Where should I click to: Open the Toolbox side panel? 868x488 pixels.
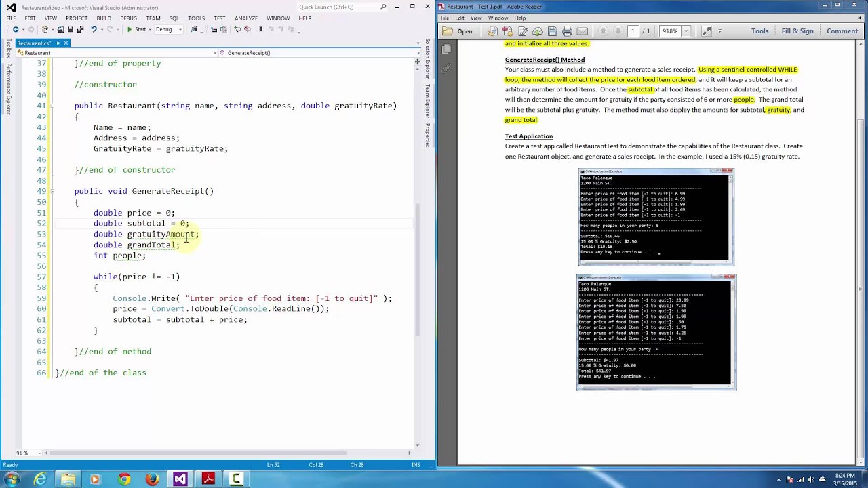[9, 49]
